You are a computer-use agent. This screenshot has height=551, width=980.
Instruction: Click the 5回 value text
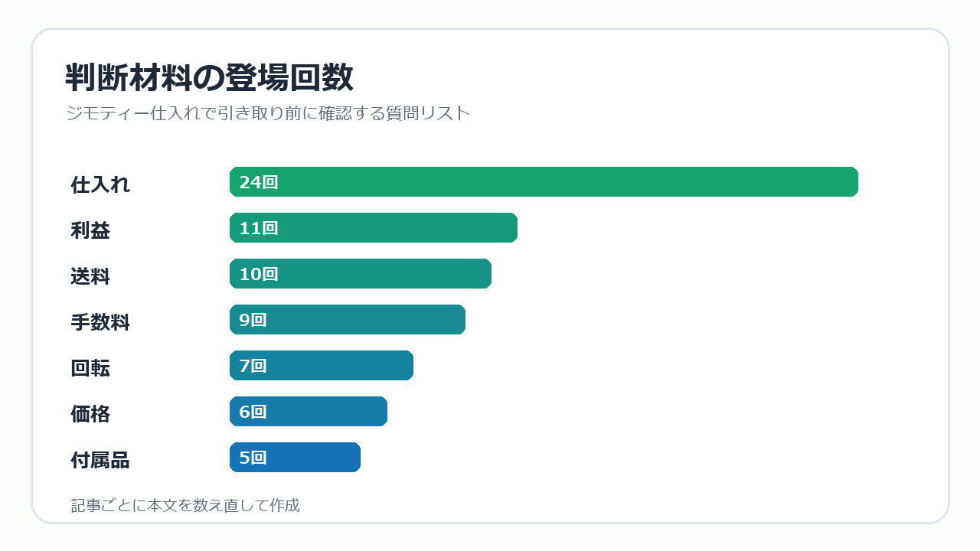[x=253, y=458]
